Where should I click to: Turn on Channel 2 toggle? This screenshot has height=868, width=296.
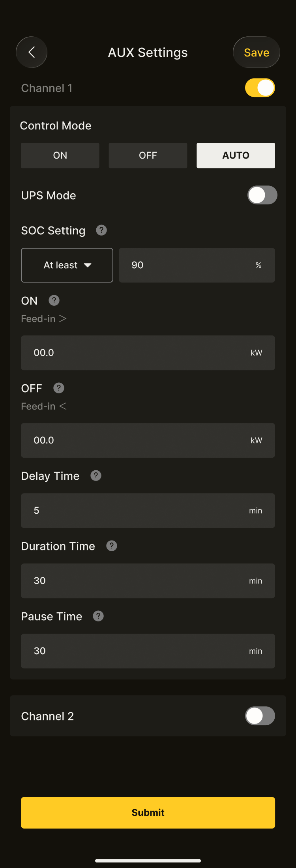coord(260,716)
